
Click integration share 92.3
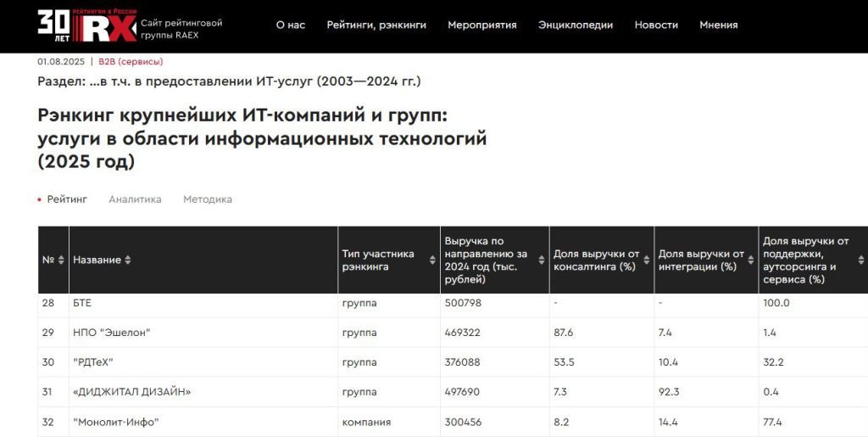coord(669,391)
